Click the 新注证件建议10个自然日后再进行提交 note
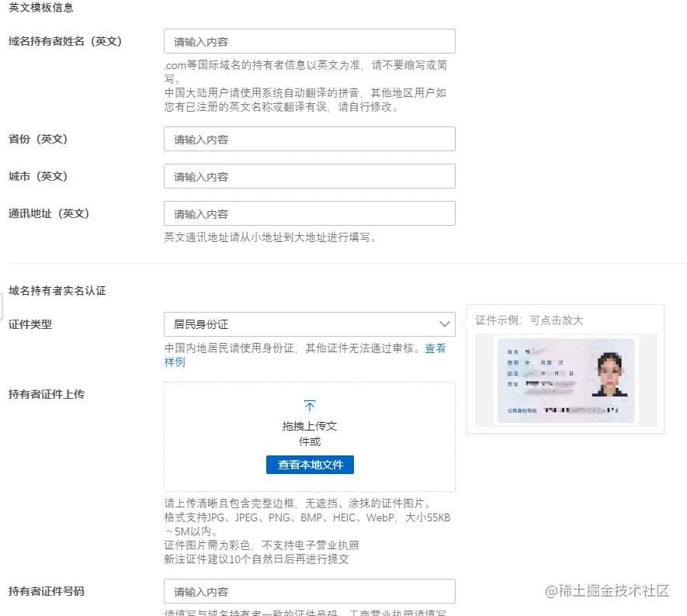 pyautogui.click(x=256, y=559)
